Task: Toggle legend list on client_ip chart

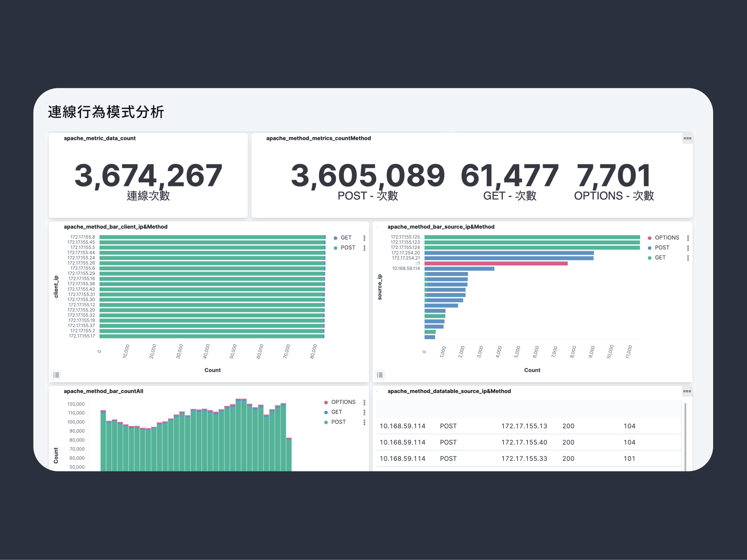Action: [x=56, y=375]
